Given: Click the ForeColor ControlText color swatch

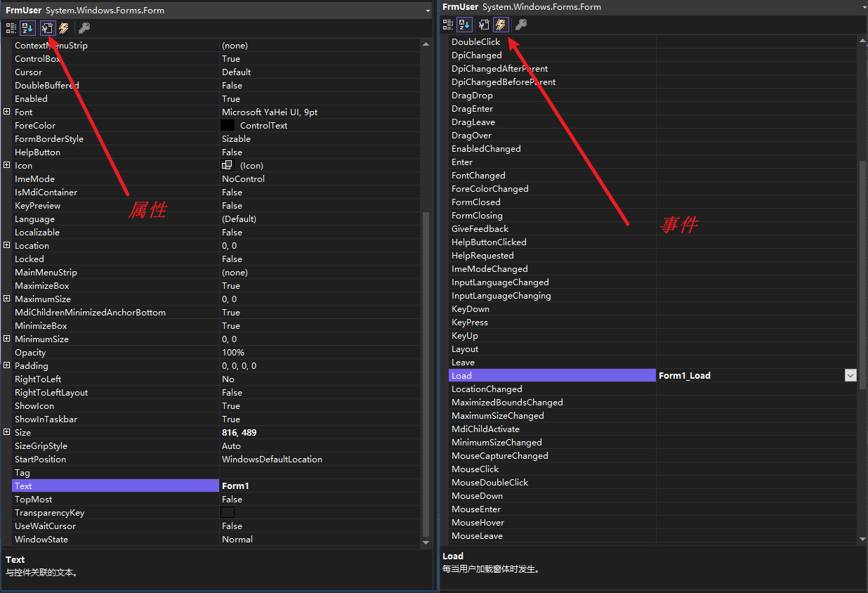Looking at the screenshot, I should point(228,125).
